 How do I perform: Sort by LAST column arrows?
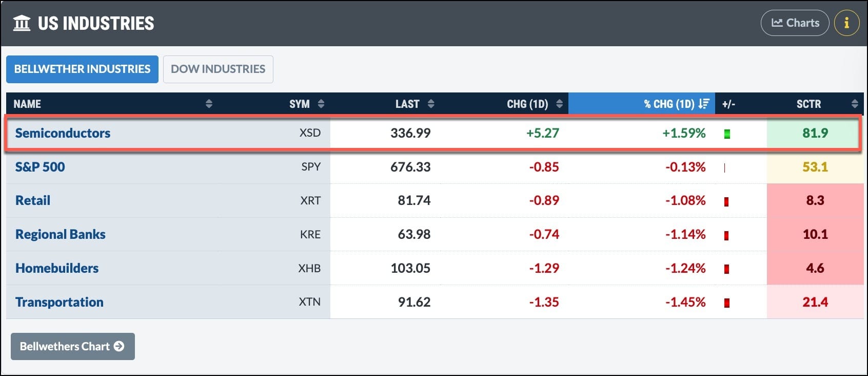tap(431, 104)
